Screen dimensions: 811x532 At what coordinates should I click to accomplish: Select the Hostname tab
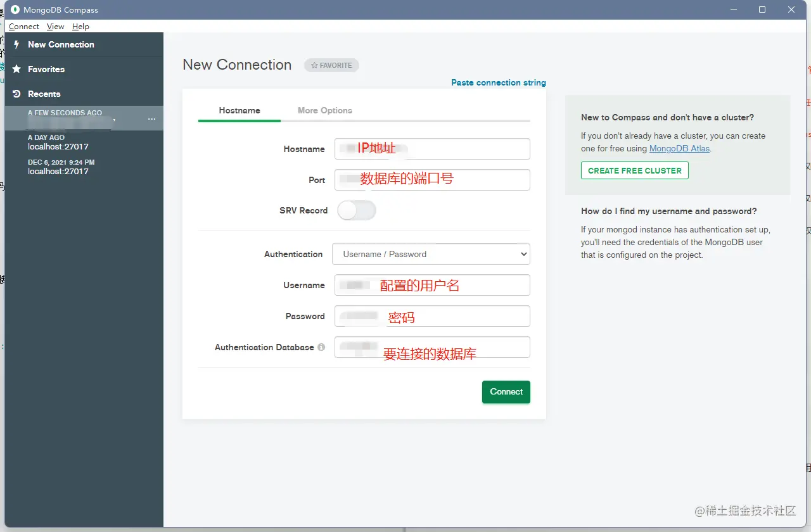(239, 110)
